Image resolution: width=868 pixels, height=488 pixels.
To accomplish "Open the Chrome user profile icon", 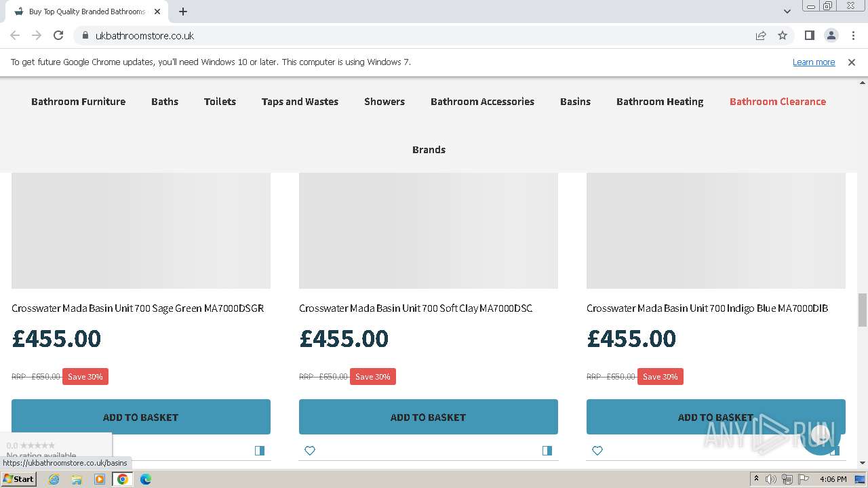I will [831, 35].
